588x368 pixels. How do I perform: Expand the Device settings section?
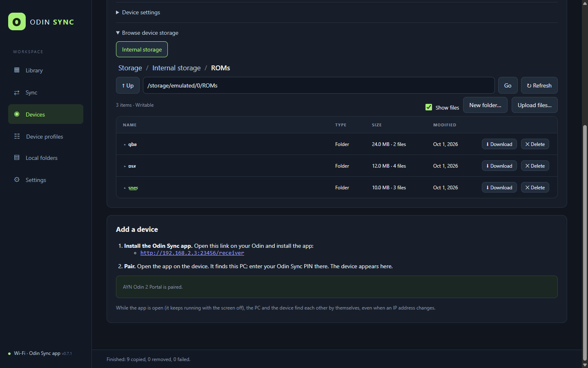click(138, 12)
